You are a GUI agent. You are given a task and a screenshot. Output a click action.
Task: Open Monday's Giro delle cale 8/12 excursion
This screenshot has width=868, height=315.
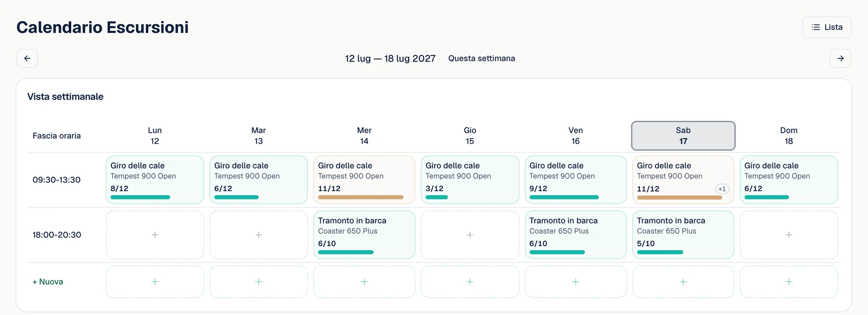coord(155,179)
